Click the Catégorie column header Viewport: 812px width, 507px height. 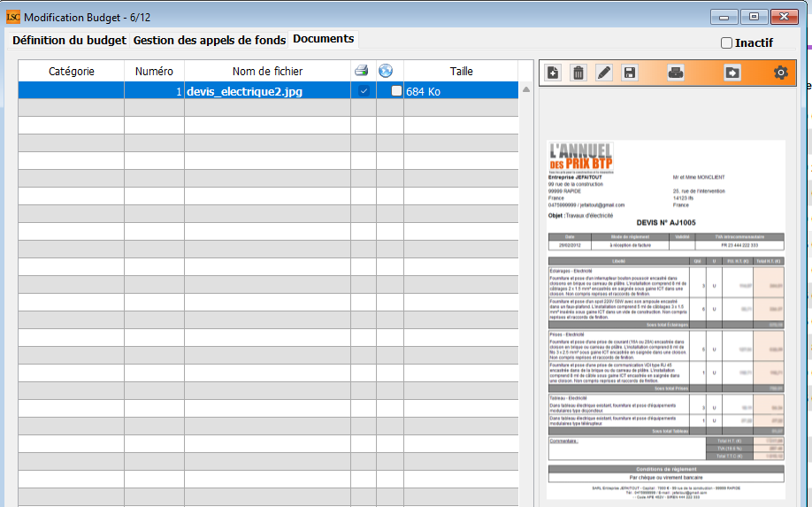tap(72, 71)
